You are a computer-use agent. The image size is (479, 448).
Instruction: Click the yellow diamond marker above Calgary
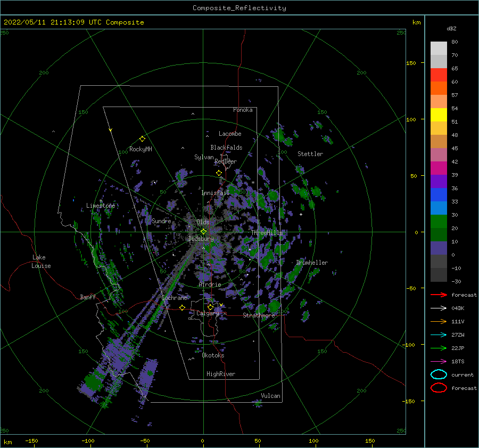(210, 307)
